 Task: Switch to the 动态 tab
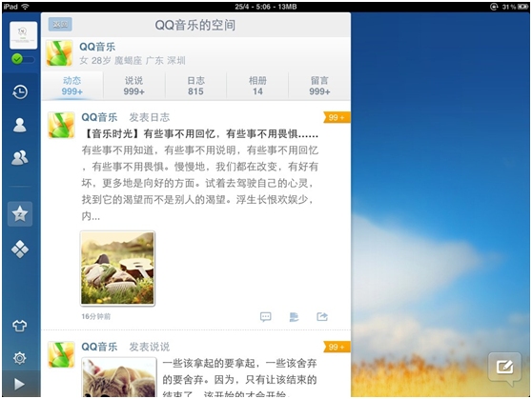click(72, 86)
